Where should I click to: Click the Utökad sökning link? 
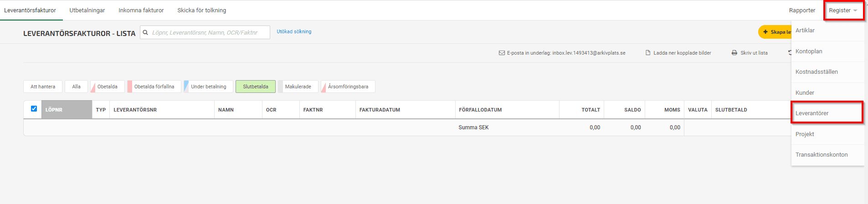click(x=294, y=31)
